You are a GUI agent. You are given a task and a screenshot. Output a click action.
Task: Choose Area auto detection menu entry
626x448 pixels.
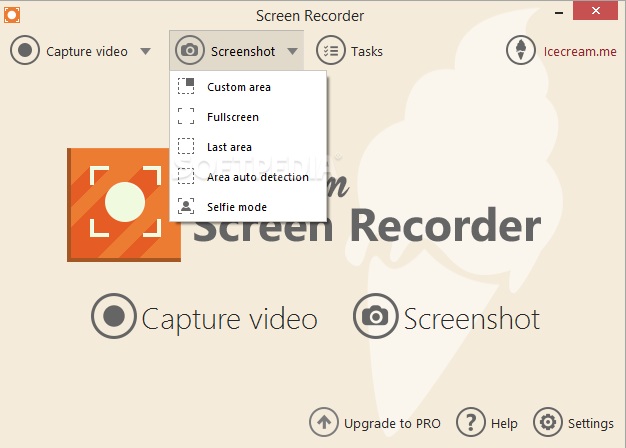pyautogui.click(x=248, y=176)
